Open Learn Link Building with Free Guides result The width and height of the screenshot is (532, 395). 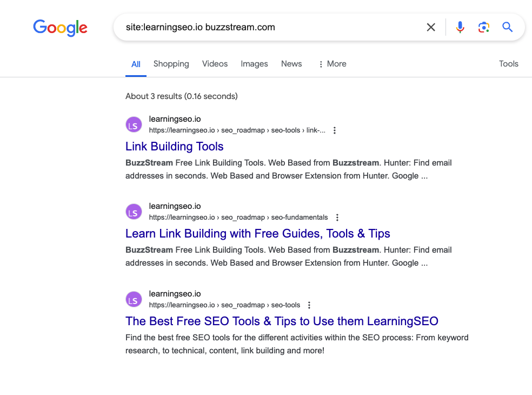click(x=258, y=233)
